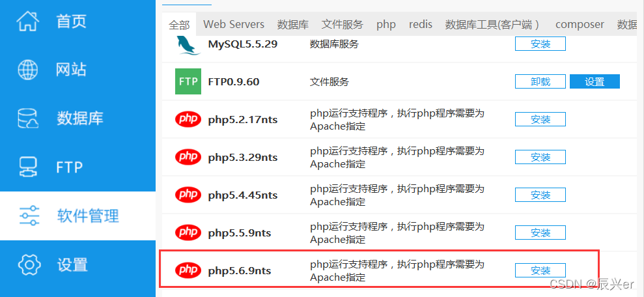Click the MySQL5.5.29 name text
644x297 pixels.
(243, 44)
